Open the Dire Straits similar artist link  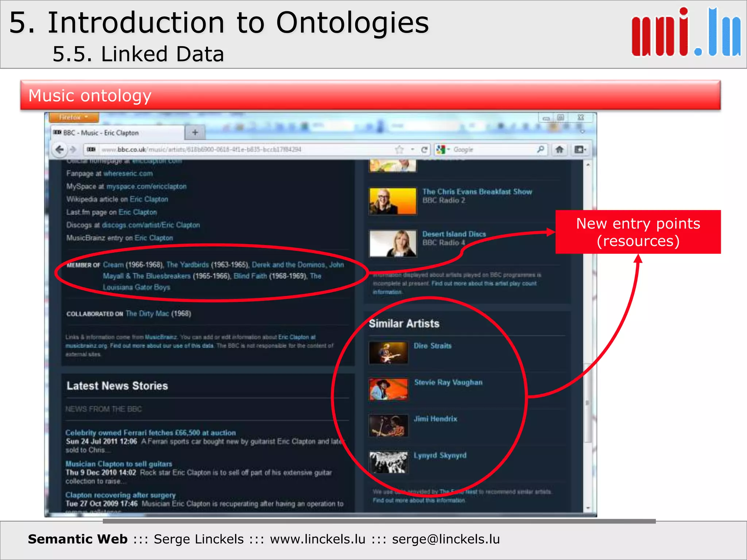(x=433, y=346)
